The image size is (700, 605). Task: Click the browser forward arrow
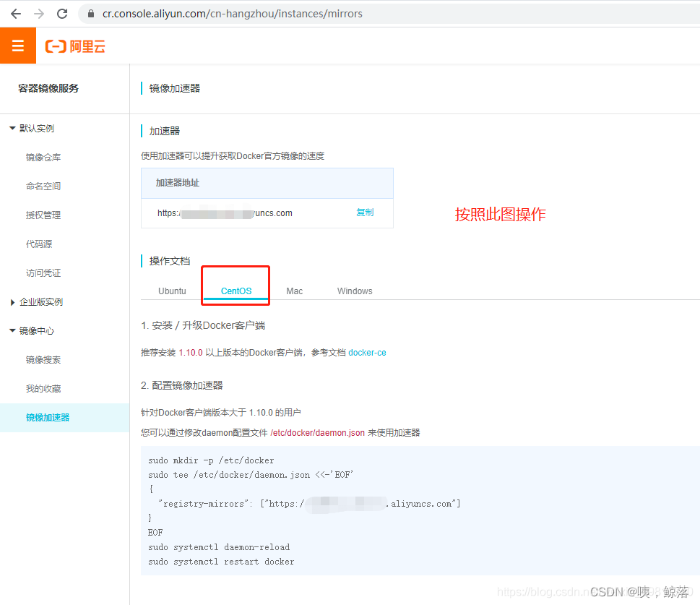click(x=39, y=14)
